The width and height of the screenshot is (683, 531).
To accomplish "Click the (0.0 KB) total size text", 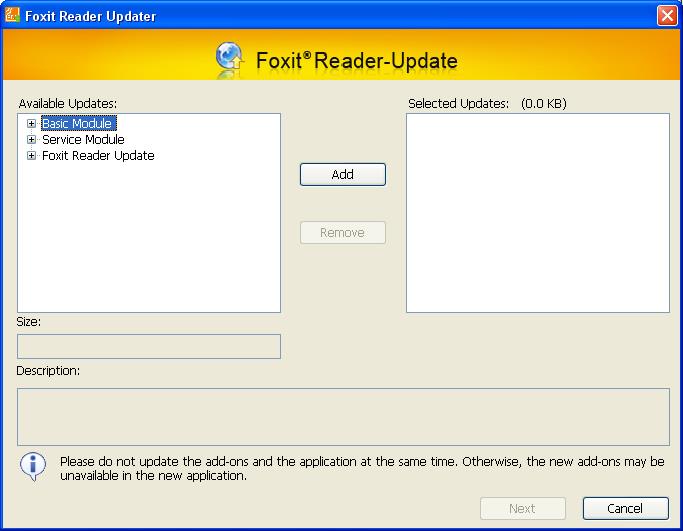I will point(544,104).
